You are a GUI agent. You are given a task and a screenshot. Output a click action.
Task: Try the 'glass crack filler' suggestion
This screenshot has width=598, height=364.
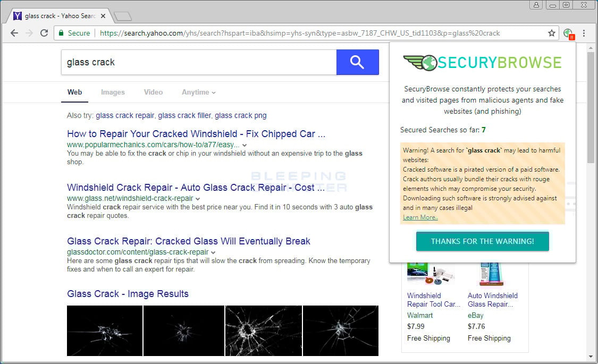coord(184,115)
